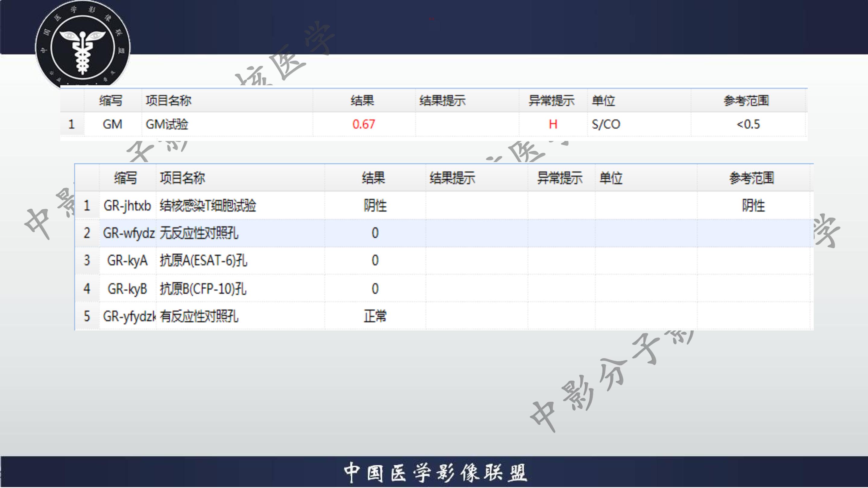Click 结果 column header in upper table
Screen dimensions: 868x488
tap(362, 101)
